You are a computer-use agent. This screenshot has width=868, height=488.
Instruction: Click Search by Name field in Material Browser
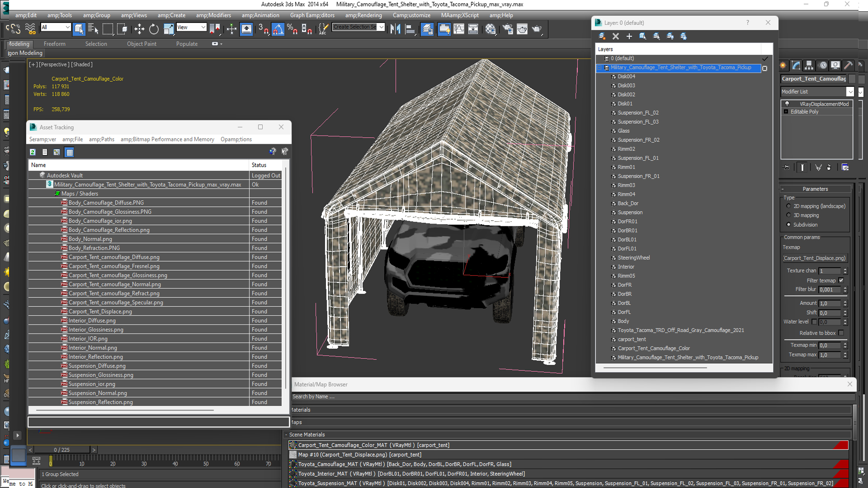point(572,397)
